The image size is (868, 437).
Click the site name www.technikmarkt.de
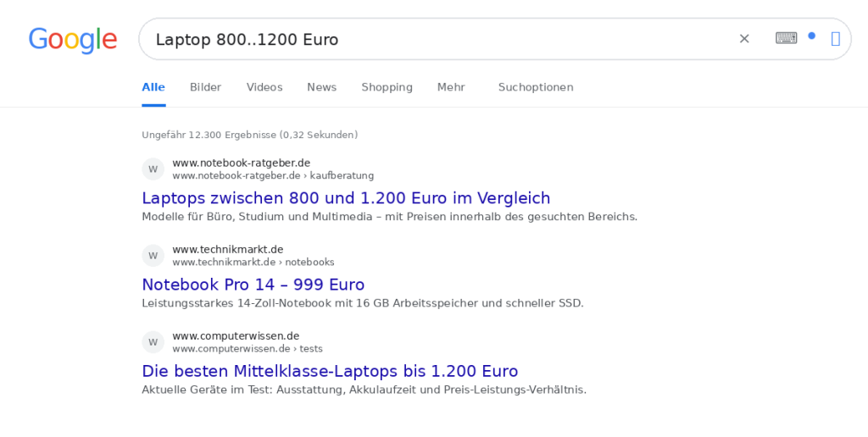[227, 250]
